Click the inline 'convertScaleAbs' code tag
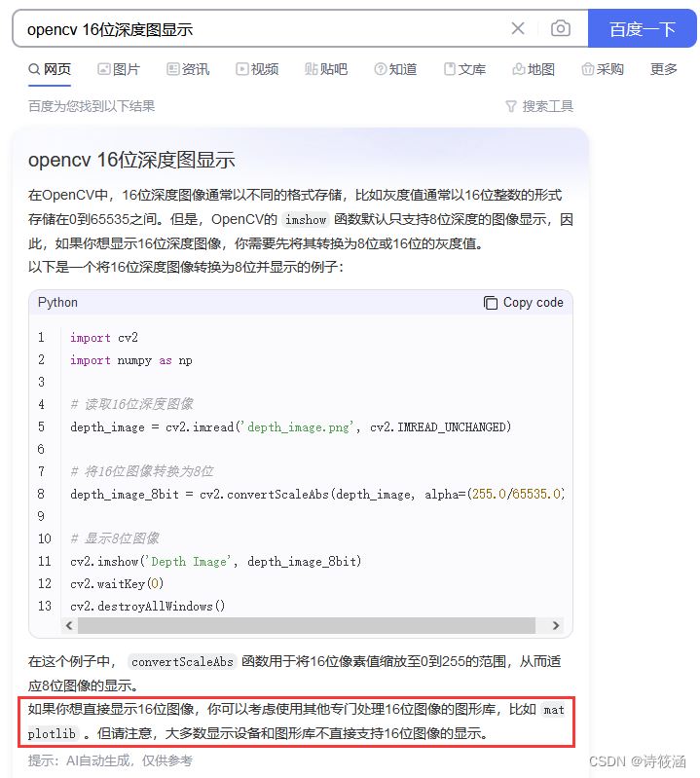700x778 pixels. [182, 662]
